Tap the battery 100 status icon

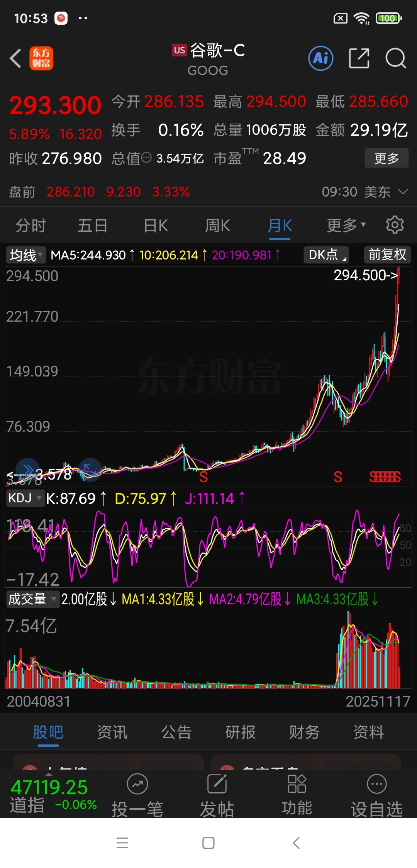coord(389,18)
